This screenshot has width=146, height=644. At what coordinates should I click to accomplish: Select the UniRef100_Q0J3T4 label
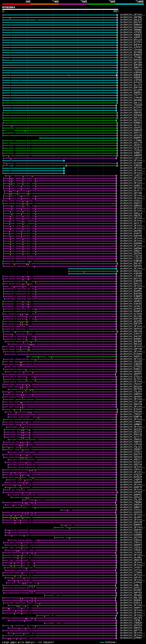click(131, 85)
